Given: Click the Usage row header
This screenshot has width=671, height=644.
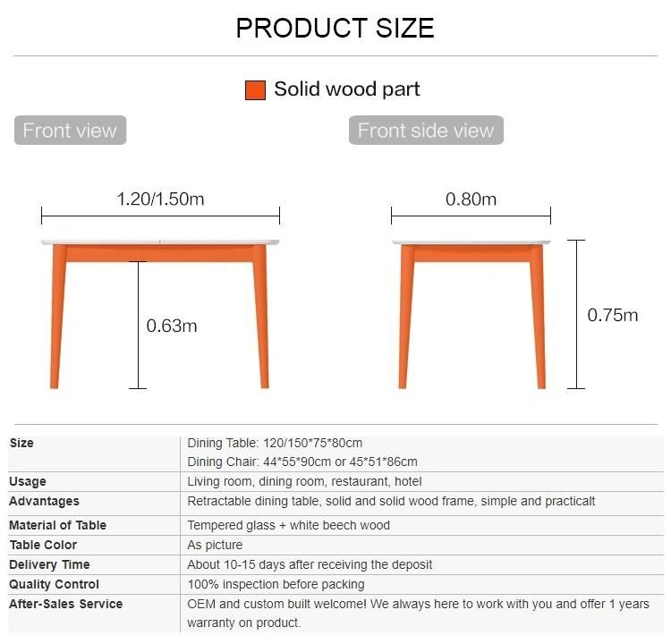Looking at the screenshot, I should pos(28,481).
